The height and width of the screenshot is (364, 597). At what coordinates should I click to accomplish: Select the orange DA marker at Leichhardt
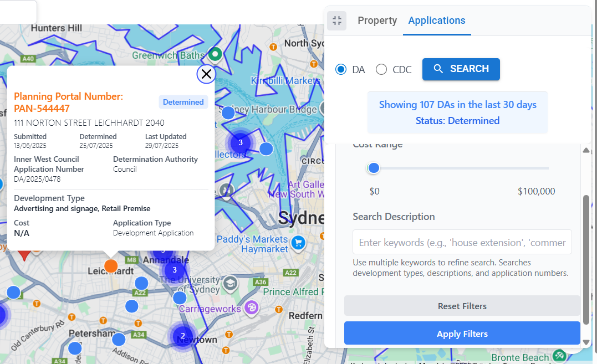coord(111,265)
